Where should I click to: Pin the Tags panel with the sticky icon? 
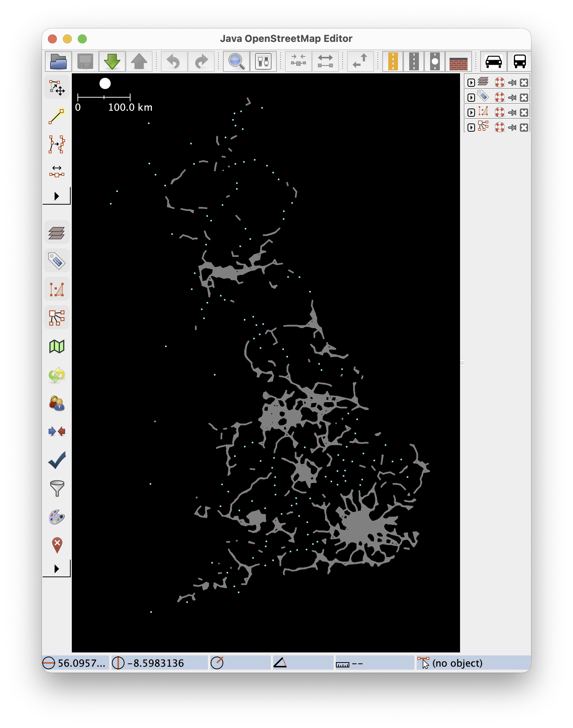coord(512,98)
